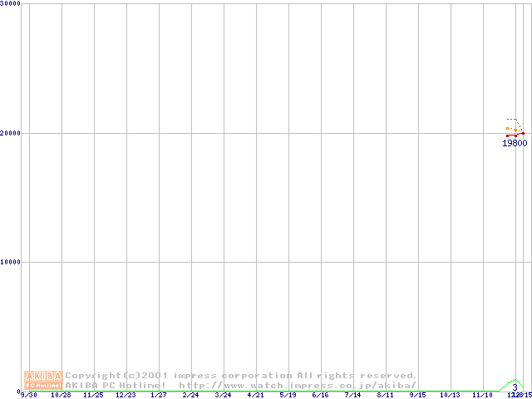Click the 20000 y-axis label

coord(12,133)
